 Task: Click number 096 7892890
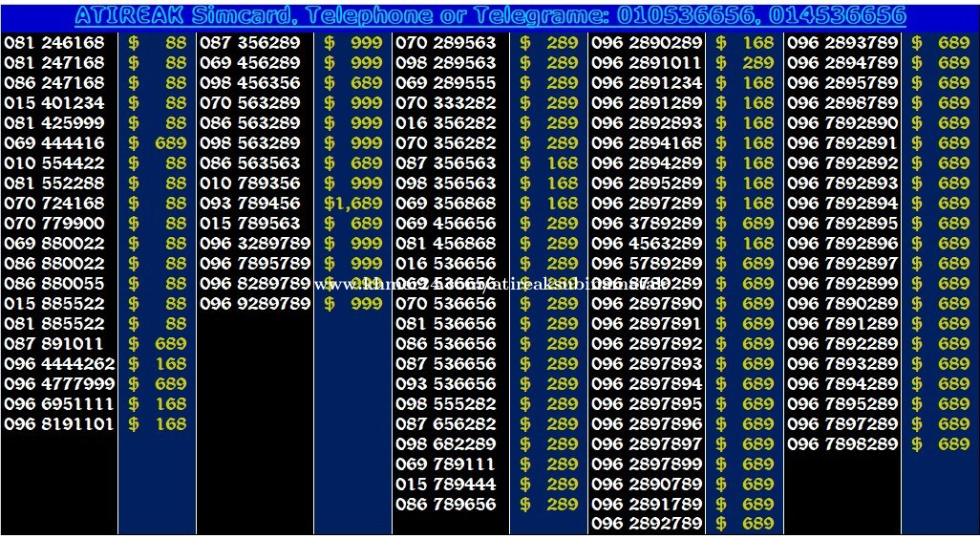tap(842, 123)
